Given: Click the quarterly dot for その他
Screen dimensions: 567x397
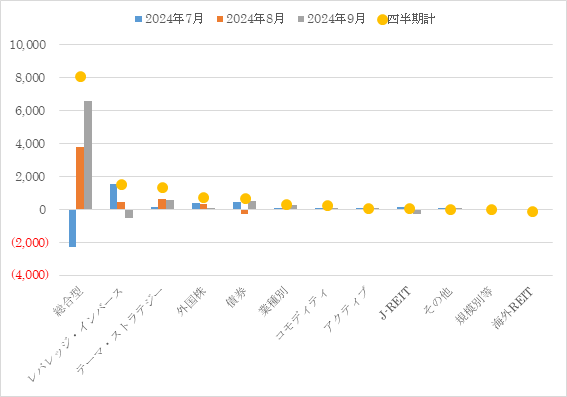Looking at the screenshot, I should point(450,209).
